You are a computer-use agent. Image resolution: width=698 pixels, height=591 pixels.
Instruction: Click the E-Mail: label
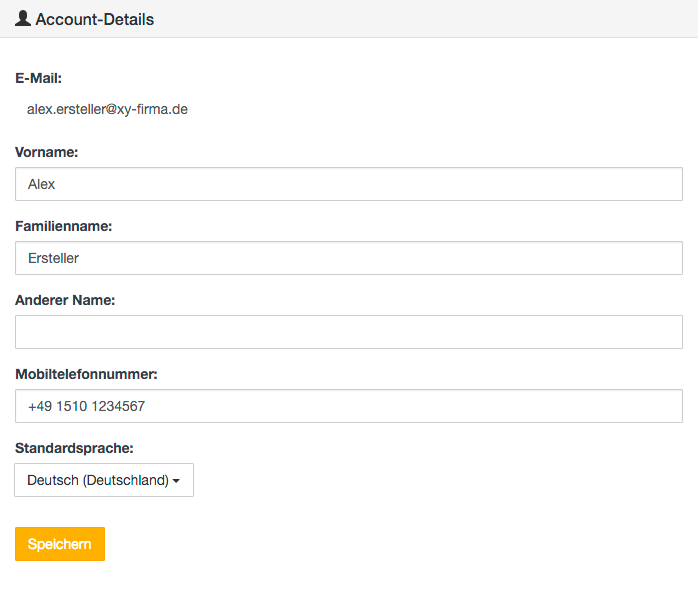click(38, 78)
